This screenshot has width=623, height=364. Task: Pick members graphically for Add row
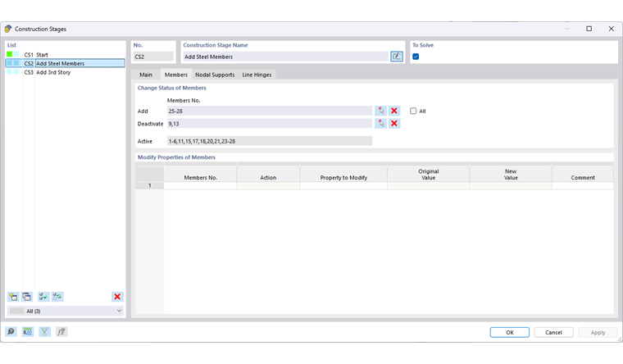pos(380,111)
